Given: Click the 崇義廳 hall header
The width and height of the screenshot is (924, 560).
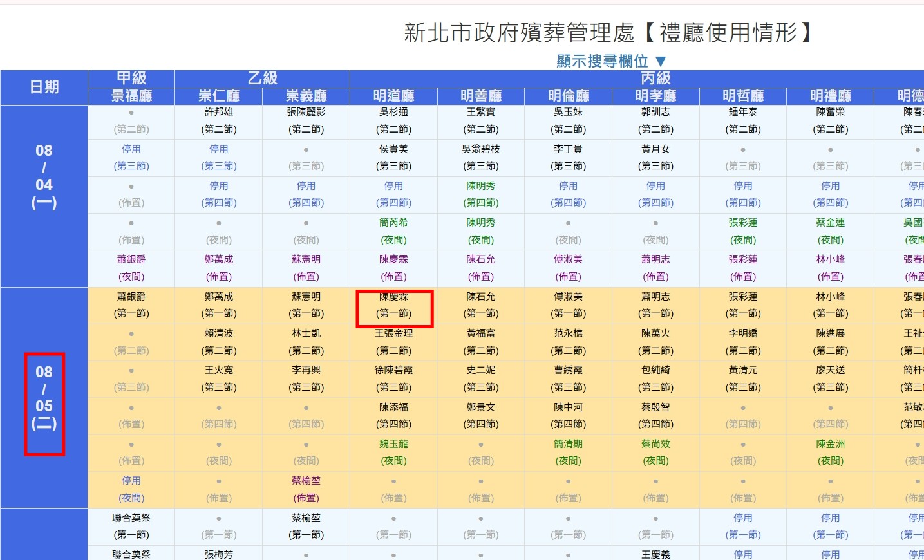Looking at the screenshot, I should [306, 97].
